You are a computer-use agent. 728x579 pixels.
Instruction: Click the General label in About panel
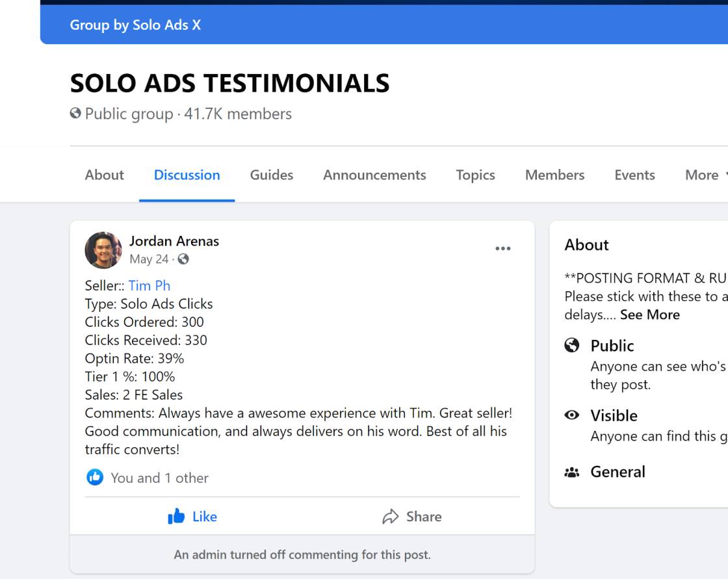618,472
